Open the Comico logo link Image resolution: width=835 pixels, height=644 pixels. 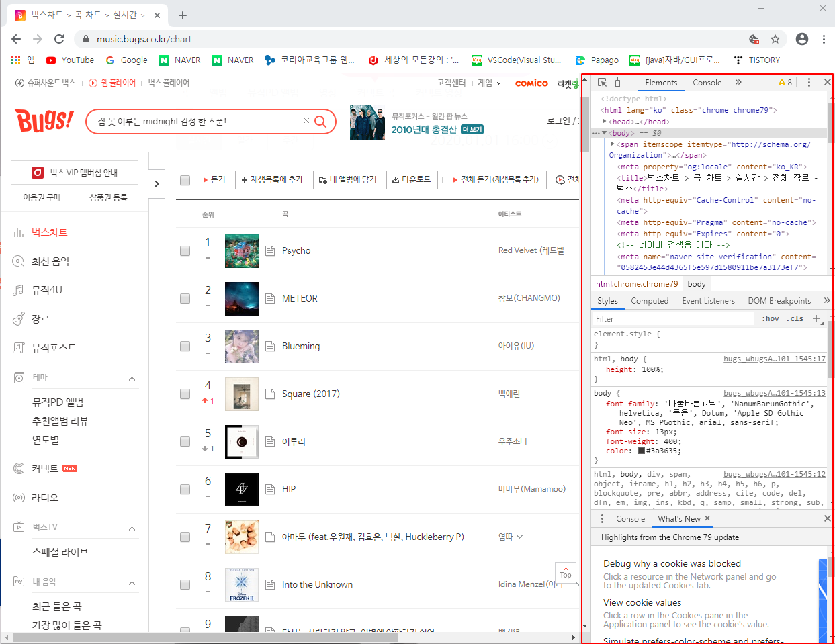pos(531,83)
